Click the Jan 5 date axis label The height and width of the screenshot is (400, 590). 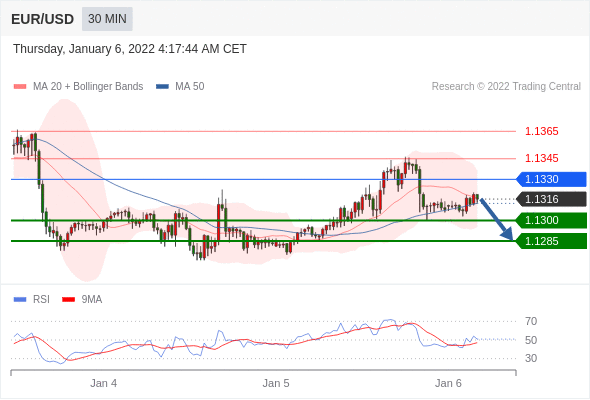[276, 383]
